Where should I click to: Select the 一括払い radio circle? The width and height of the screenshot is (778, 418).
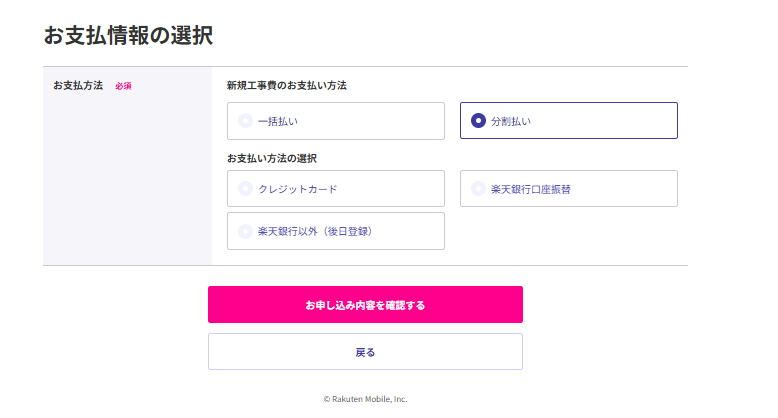click(x=245, y=121)
